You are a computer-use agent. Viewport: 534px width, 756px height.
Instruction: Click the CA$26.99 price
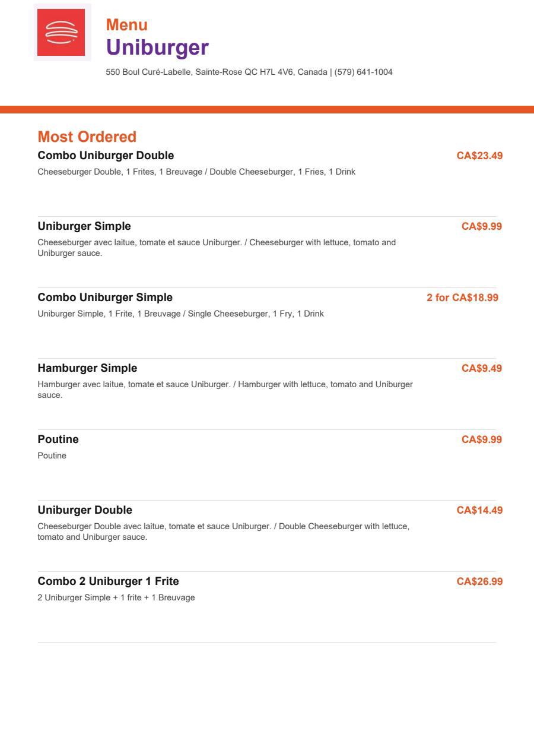[x=479, y=581]
